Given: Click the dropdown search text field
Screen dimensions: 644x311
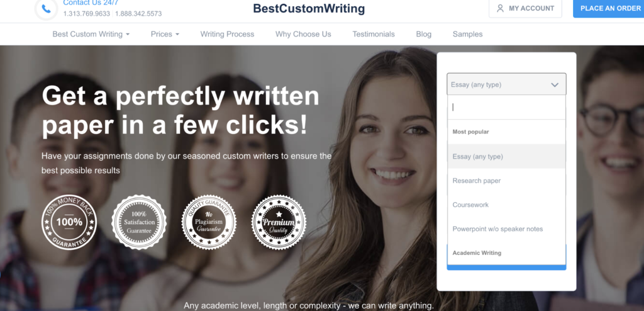Looking at the screenshot, I should [506, 108].
